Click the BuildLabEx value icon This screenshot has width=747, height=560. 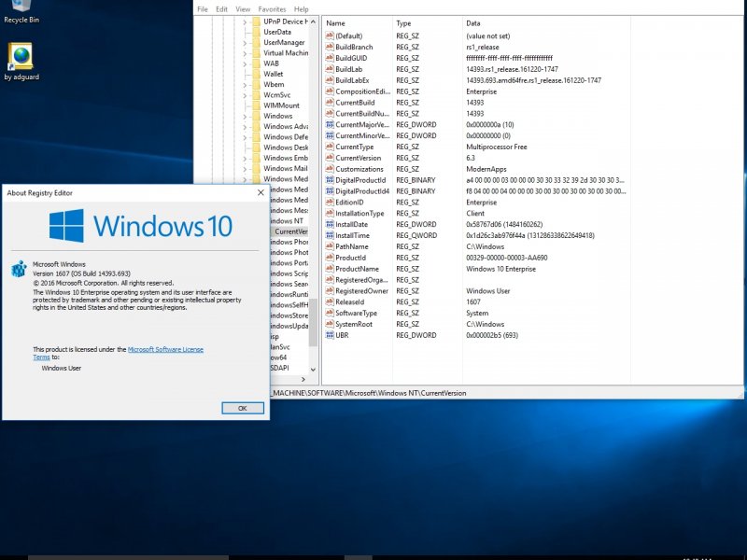point(330,80)
